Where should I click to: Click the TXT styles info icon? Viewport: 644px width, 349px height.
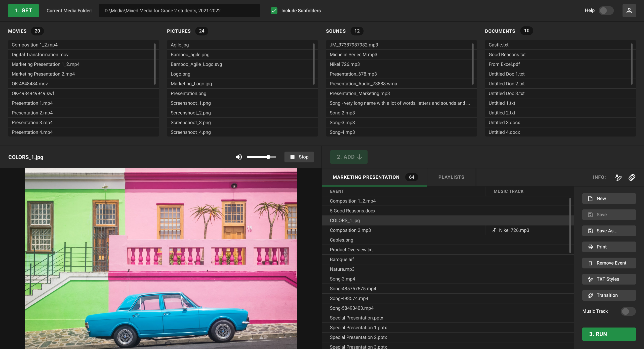click(x=618, y=177)
